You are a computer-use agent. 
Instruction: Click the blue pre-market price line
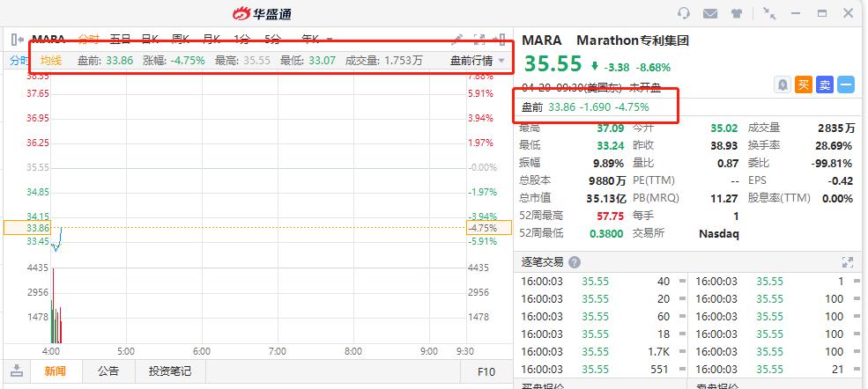pos(57,240)
